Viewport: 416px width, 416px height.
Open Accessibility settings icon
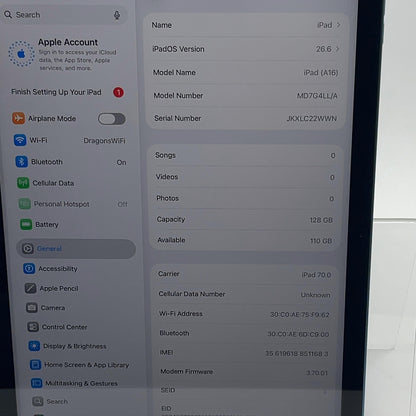point(29,268)
